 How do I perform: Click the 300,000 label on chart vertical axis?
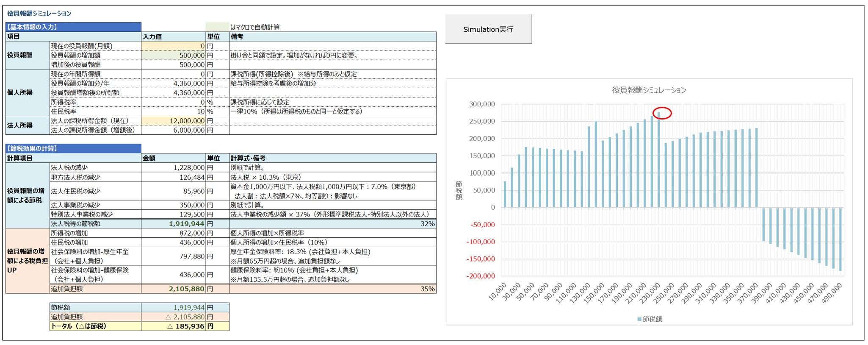click(482, 104)
